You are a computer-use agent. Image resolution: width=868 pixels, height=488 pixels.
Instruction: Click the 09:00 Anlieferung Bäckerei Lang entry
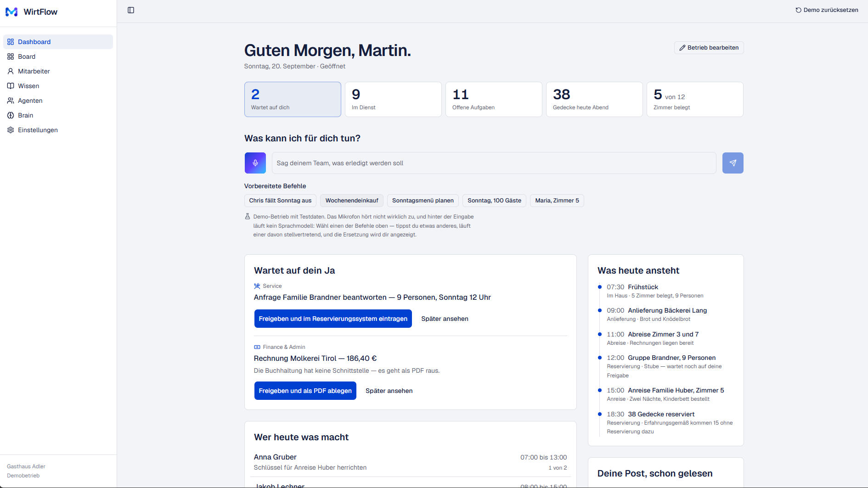tap(666, 314)
